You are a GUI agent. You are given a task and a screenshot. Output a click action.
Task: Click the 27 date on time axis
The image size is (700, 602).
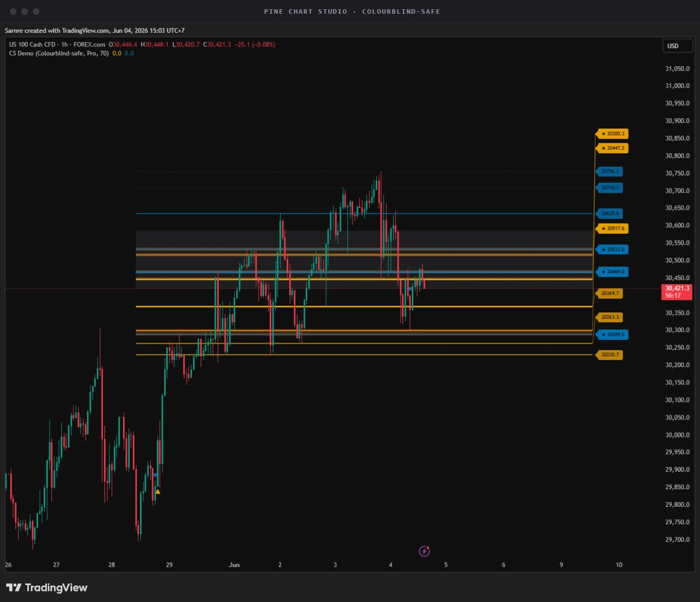(x=56, y=565)
